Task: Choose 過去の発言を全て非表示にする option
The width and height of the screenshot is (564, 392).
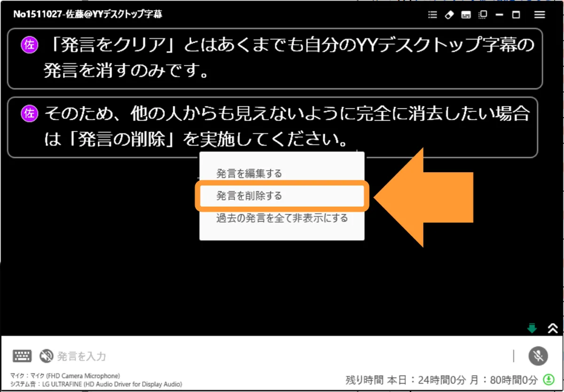Action: point(281,217)
